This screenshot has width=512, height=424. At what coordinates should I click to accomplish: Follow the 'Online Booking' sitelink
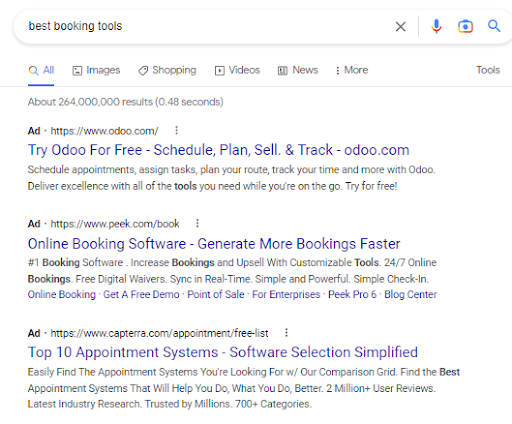pyautogui.click(x=62, y=294)
